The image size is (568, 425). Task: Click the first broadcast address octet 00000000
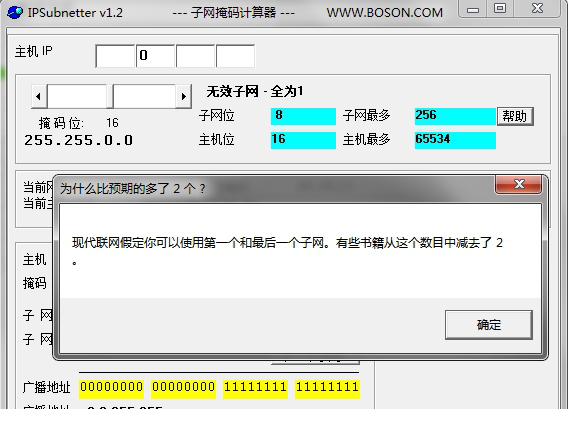click(x=112, y=388)
